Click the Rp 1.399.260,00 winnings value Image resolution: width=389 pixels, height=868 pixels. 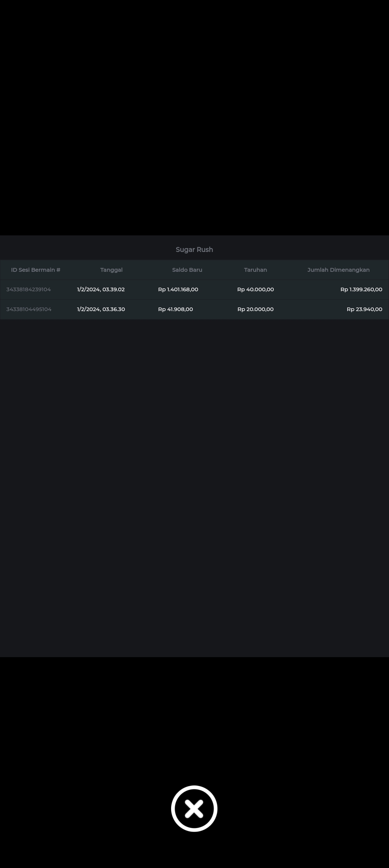point(361,289)
